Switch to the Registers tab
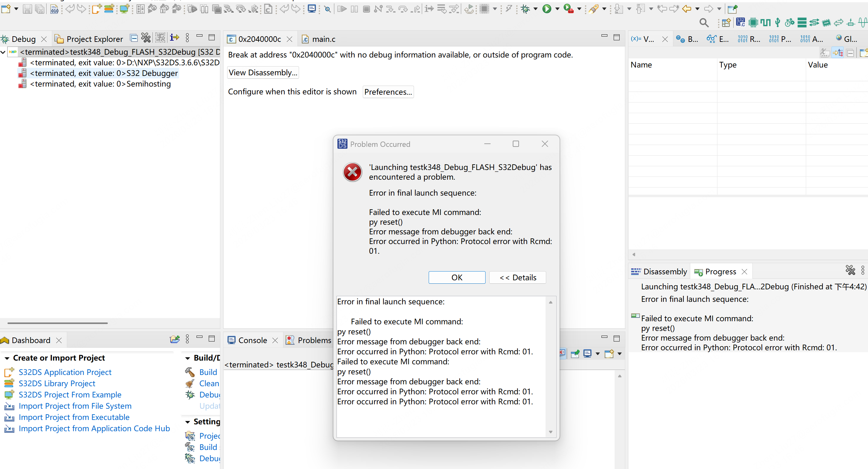 749,39
